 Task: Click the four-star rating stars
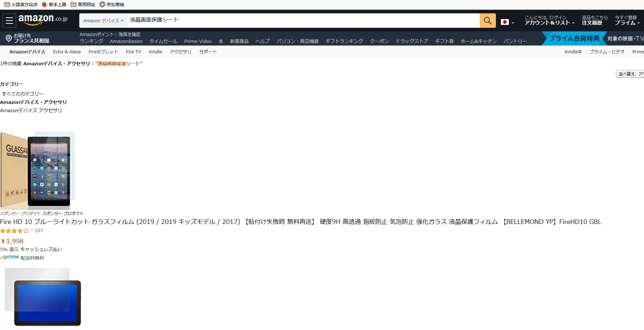pyautogui.click(x=14, y=231)
